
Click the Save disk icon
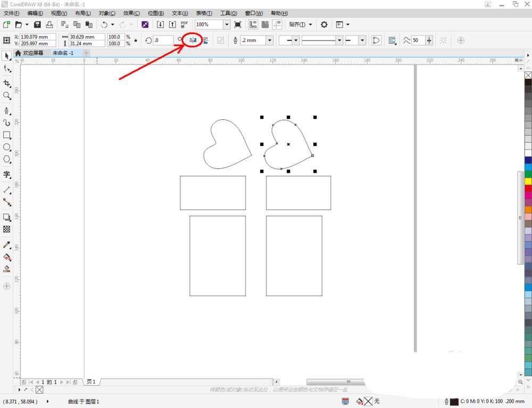point(37,25)
